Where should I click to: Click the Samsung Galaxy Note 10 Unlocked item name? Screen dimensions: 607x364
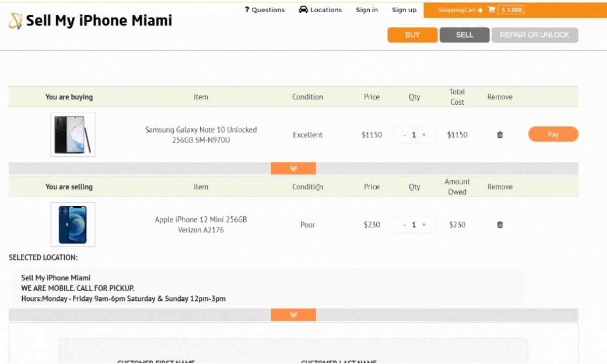[201, 135]
